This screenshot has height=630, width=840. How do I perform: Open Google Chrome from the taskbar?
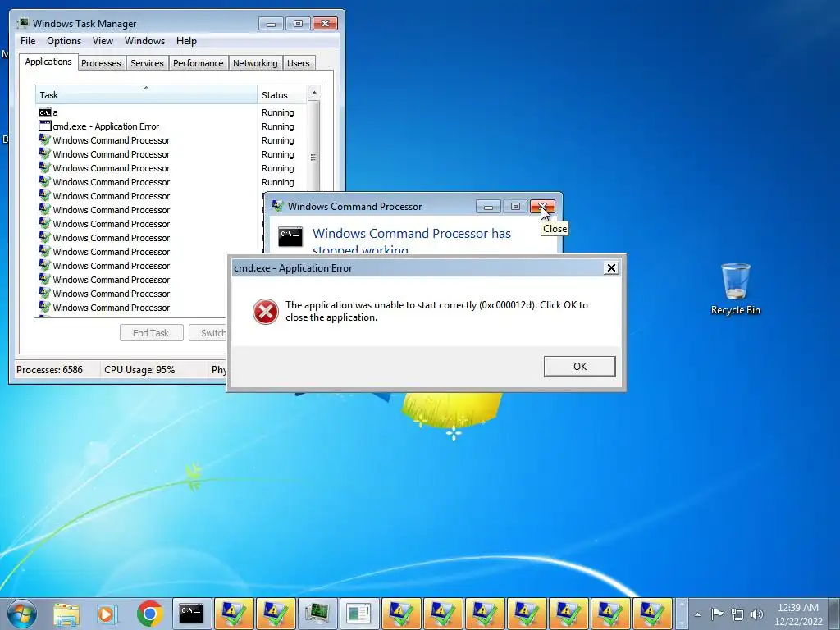click(x=149, y=614)
